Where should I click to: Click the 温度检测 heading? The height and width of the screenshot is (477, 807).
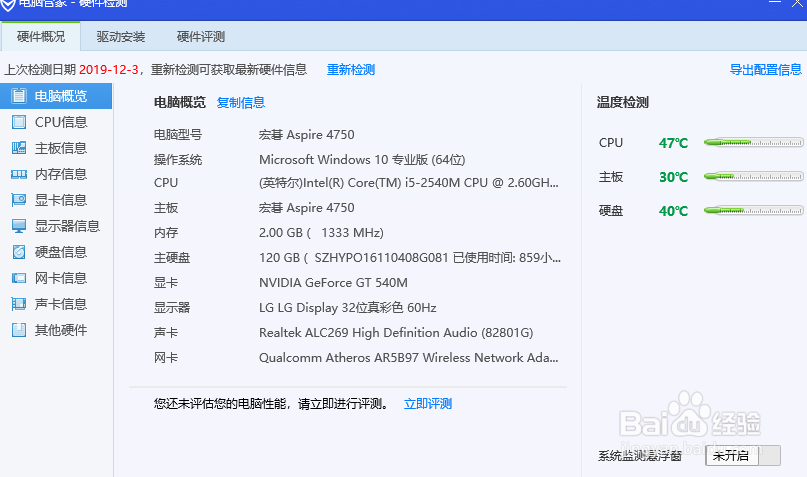click(622, 102)
